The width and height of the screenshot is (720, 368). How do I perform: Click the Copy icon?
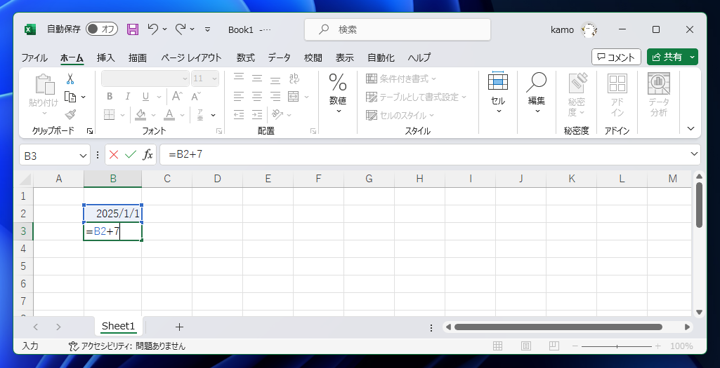click(x=70, y=97)
